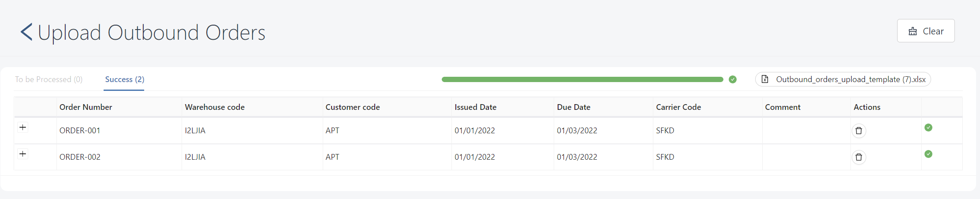Delete the ORDER-001 row with trash icon
Viewport: 980px width, 199px height.
tap(858, 131)
